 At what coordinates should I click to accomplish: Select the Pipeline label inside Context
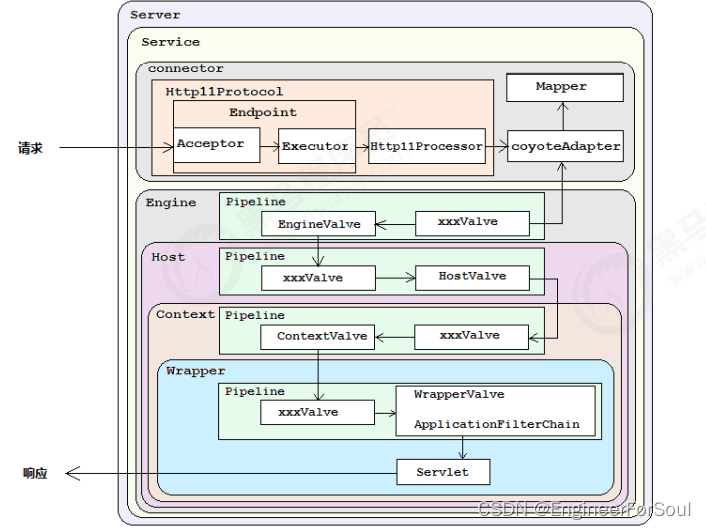255,315
